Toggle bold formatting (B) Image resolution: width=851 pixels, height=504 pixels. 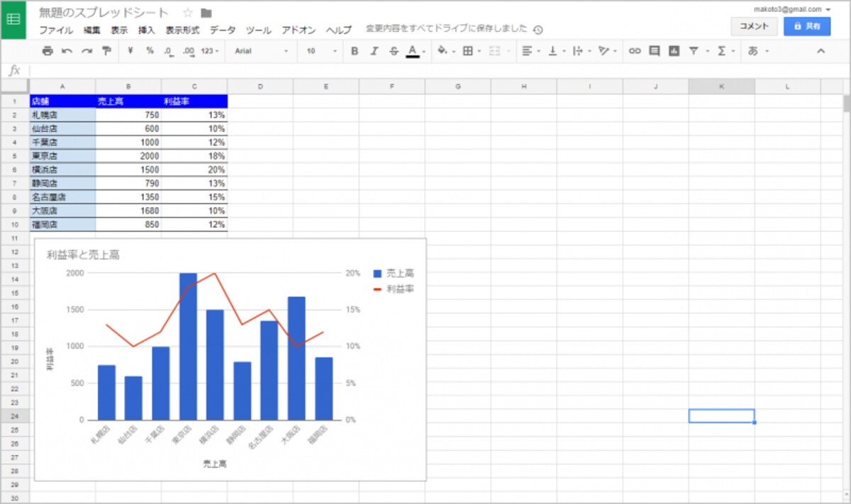(355, 51)
